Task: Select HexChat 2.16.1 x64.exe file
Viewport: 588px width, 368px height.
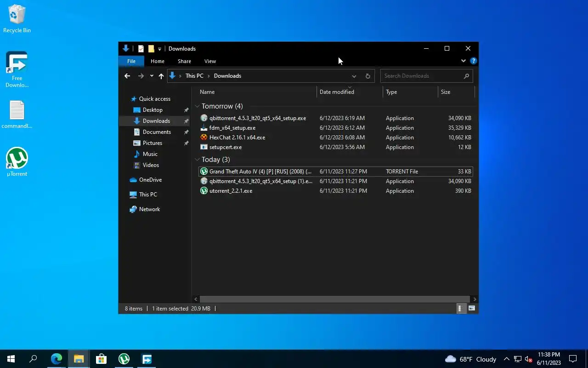Action: (x=336, y=138)
